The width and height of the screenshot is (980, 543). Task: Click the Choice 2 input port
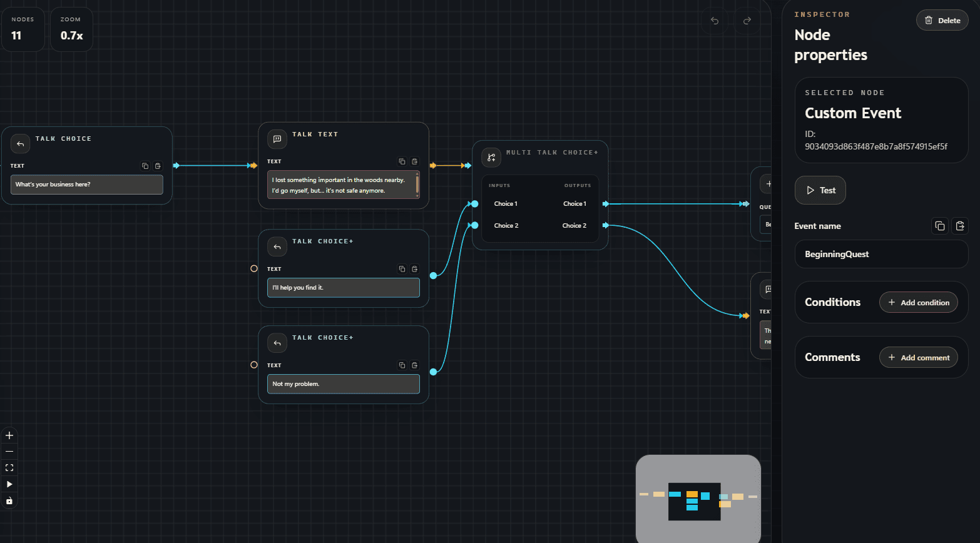tap(475, 225)
